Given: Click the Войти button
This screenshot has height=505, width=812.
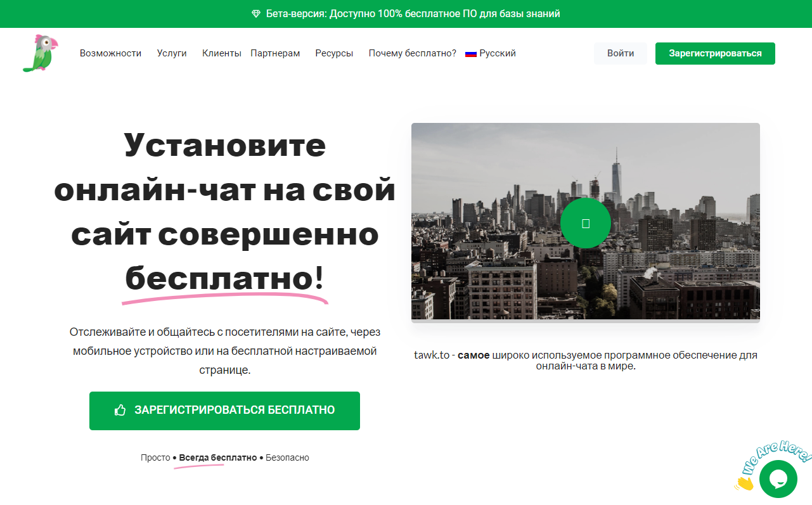Looking at the screenshot, I should [x=620, y=53].
